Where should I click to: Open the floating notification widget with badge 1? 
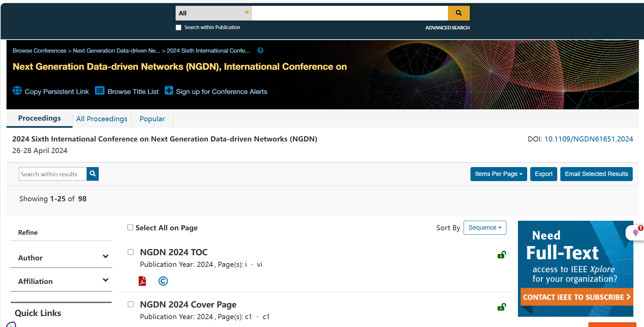pyautogui.click(x=635, y=233)
